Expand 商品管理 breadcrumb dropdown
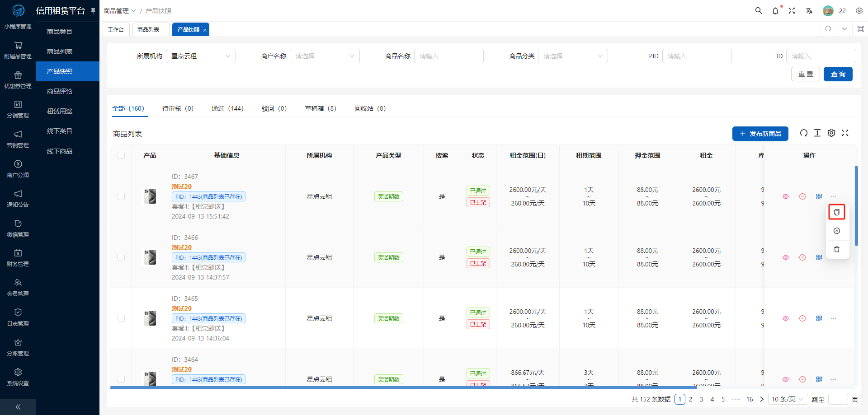Image resolution: width=868 pixels, height=415 pixels. tap(119, 11)
